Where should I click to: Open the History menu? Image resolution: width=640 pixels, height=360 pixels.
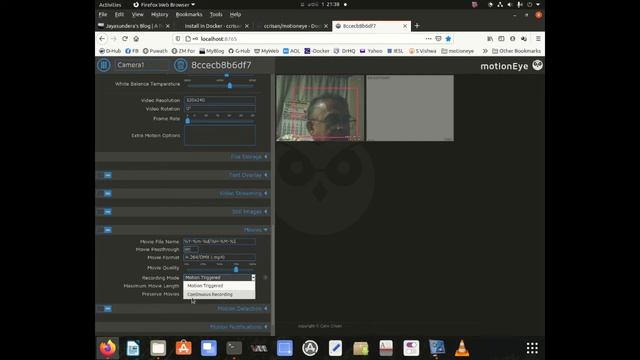(x=159, y=14)
